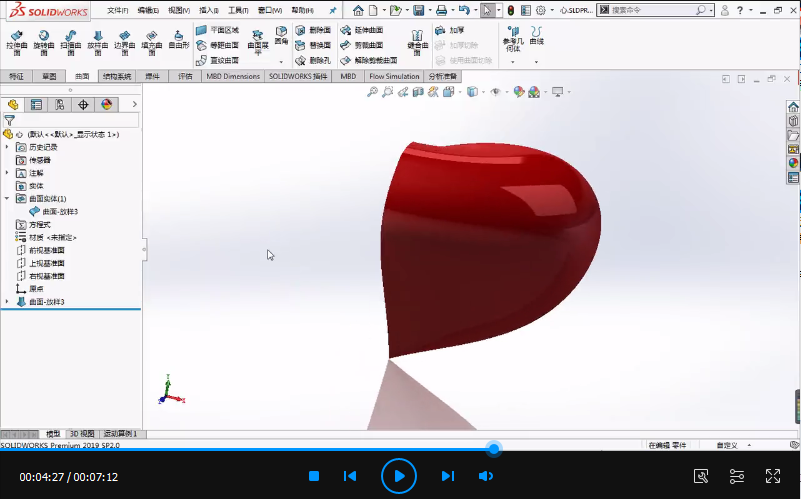801x499 pixels.
Task: Open the 自定义 status bar dropdown
Action: (733, 445)
